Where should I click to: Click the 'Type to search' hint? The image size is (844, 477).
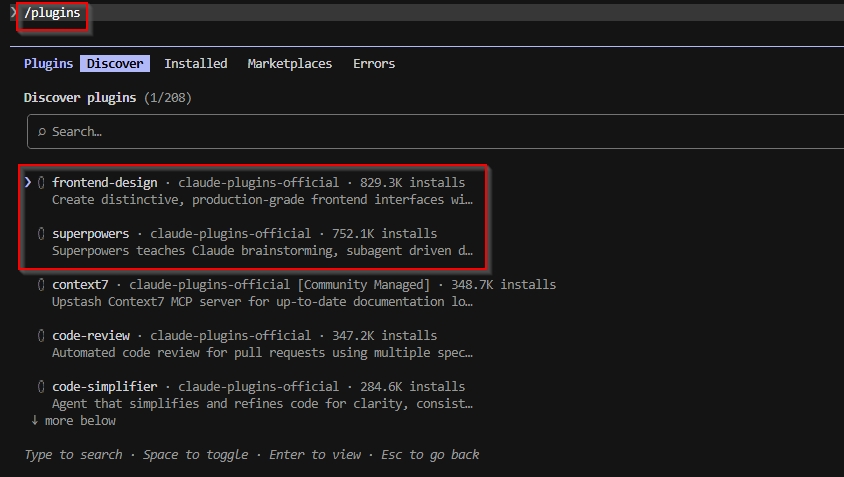(x=73, y=455)
